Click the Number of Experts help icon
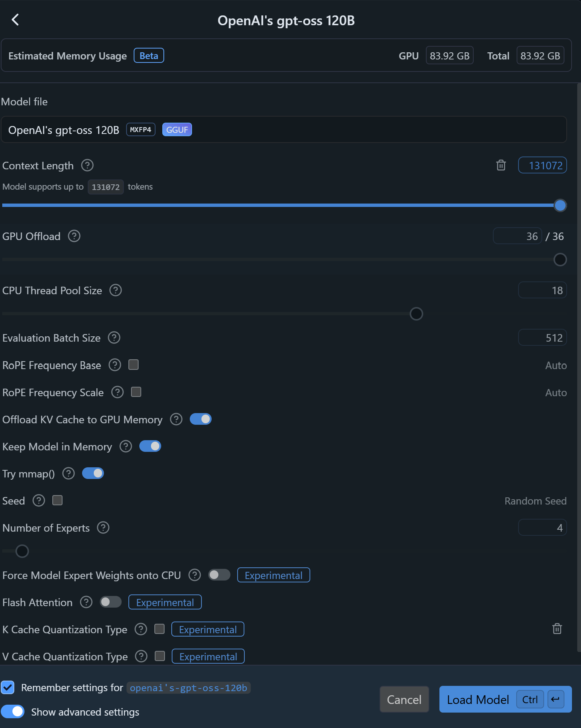The width and height of the screenshot is (581, 728). point(103,527)
